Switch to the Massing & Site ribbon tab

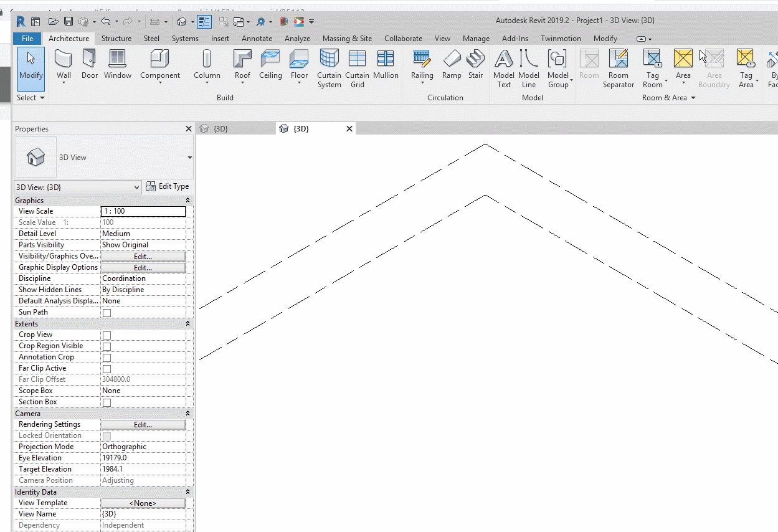[x=347, y=38]
